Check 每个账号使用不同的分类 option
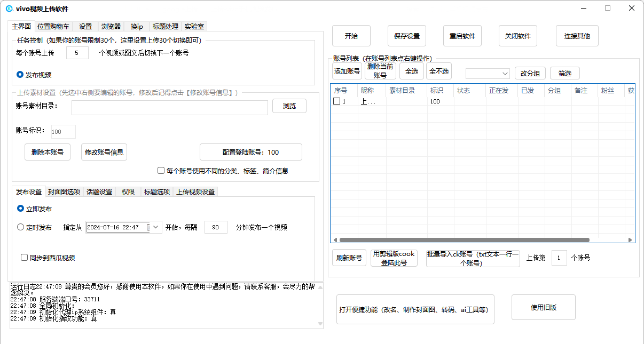 click(161, 171)
